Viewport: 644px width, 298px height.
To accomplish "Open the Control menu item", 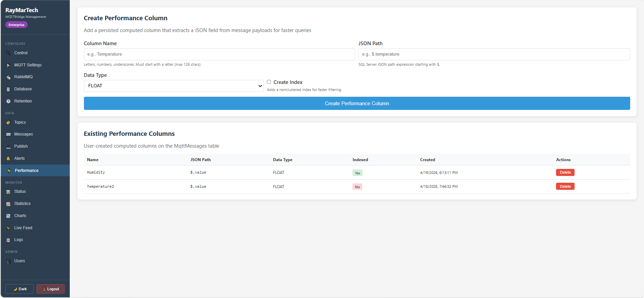I will [x=35, y=53].
